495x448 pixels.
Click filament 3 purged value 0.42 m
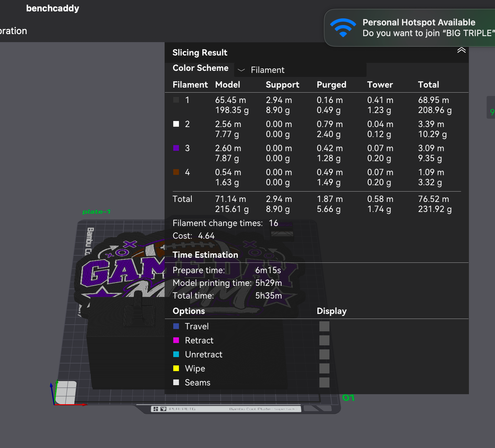330,148
